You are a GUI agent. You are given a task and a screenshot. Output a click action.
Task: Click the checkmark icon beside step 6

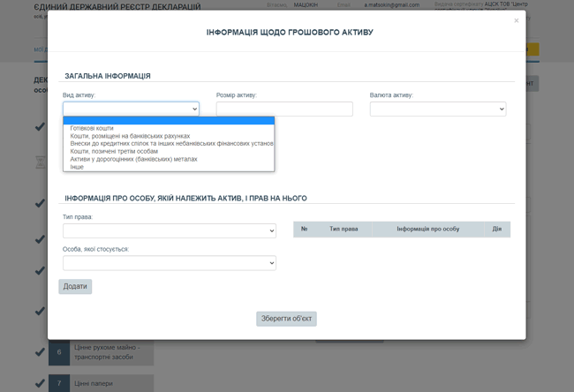pyautogui.click(x=40, y=352)
